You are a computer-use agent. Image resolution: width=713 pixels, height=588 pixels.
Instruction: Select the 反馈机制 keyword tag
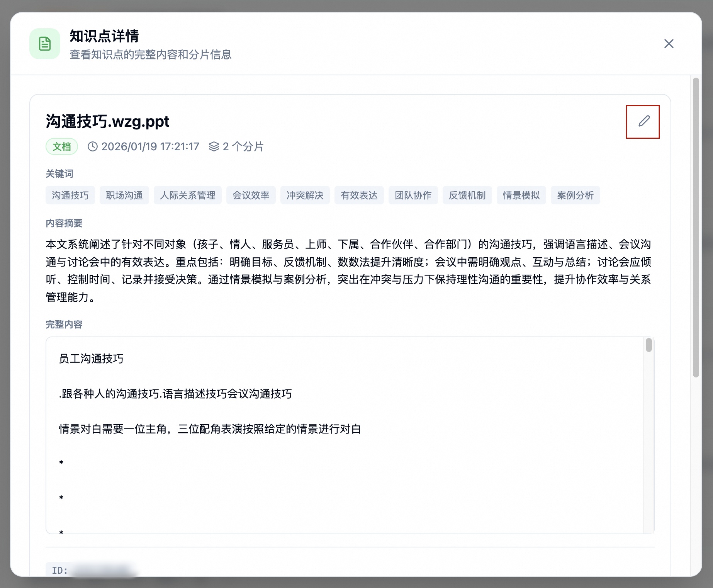click(467, 195)
